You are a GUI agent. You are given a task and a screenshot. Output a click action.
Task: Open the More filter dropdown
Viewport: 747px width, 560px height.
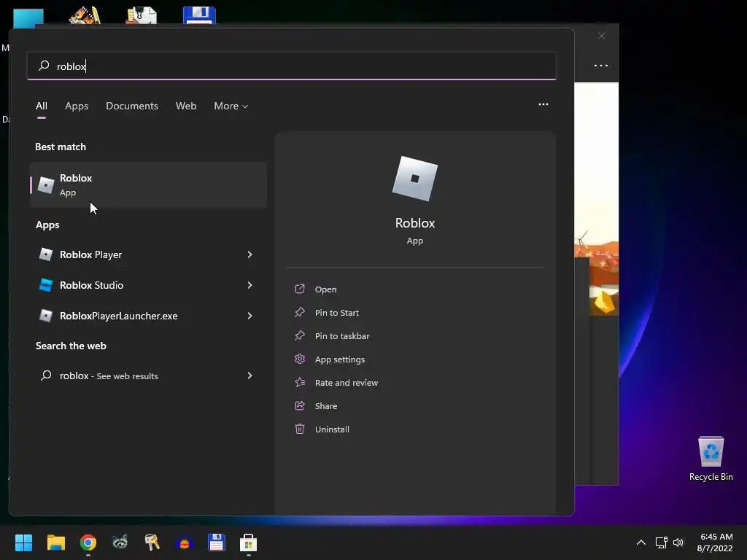(x=231, y=106)
